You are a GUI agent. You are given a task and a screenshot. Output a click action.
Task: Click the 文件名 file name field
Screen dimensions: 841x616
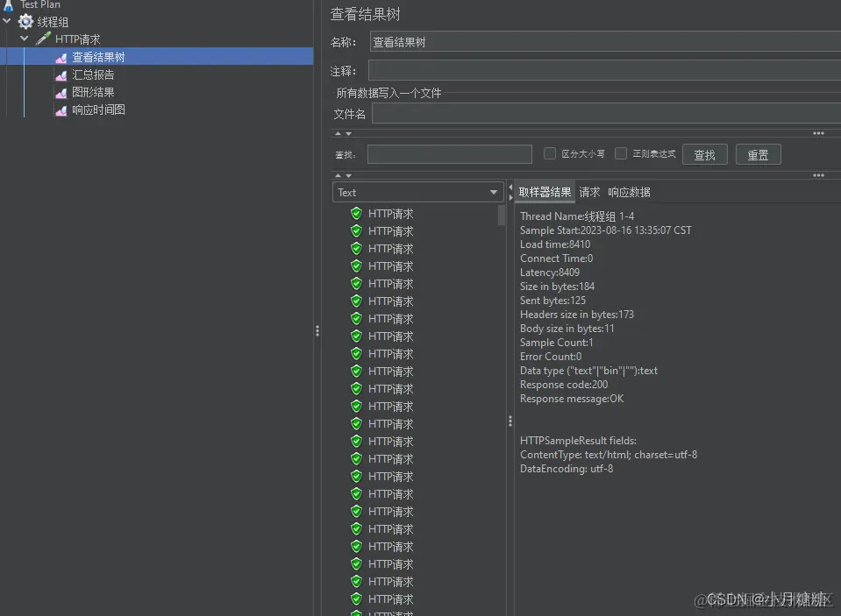click(606, 114)
